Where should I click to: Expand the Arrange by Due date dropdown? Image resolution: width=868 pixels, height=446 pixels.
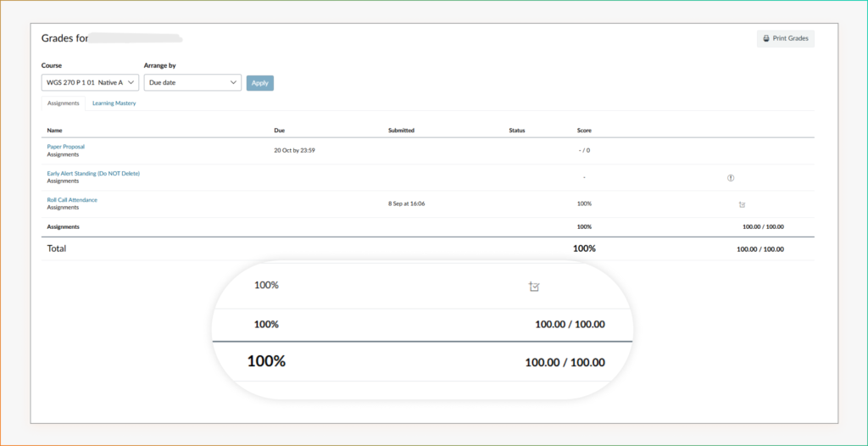[192, 82]
